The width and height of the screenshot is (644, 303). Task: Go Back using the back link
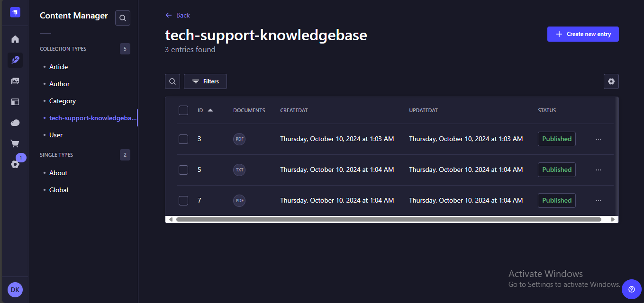point(178,15)
